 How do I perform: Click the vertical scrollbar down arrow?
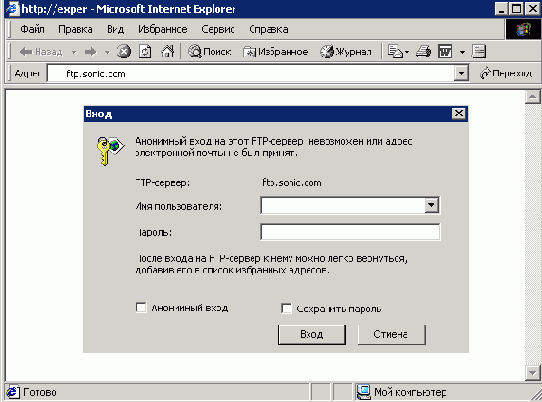pos(532,373)
